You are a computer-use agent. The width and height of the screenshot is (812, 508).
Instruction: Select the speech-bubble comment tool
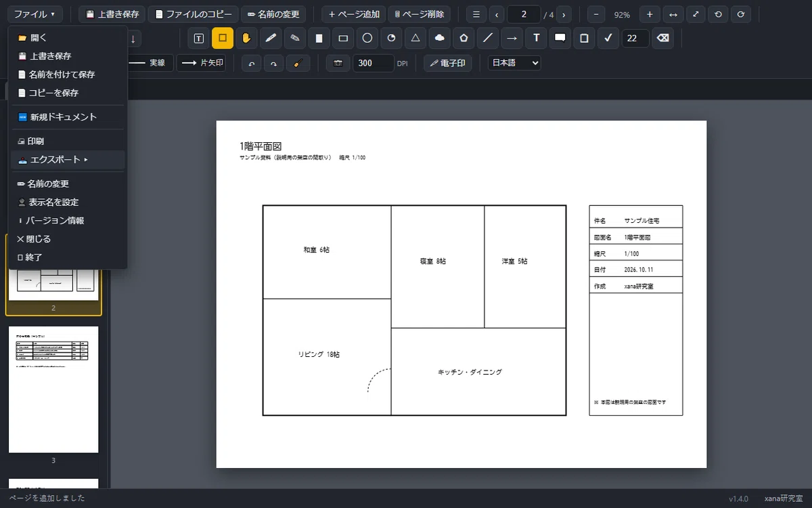(560, 39)
